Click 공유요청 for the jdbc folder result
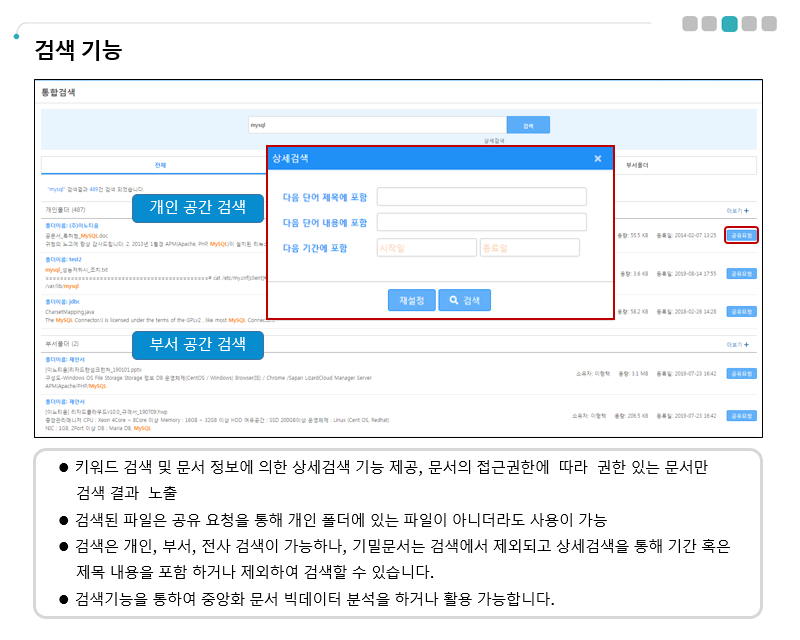Viewport: 800px width, 640px height. (x=741, y=312)
